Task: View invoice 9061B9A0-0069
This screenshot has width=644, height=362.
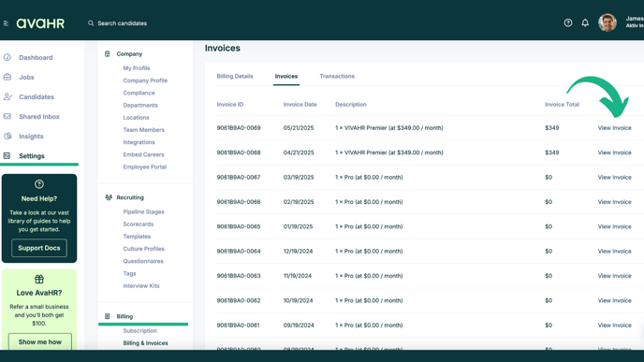Action: [614, 127]
